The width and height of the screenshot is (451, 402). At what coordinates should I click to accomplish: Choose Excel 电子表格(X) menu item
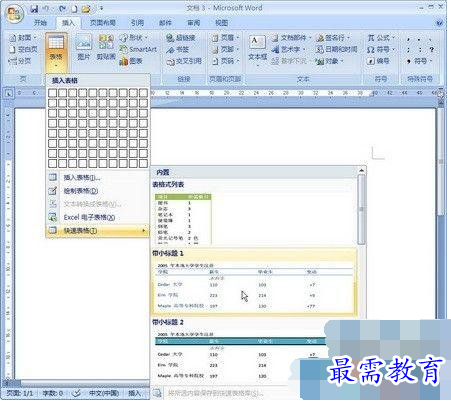point(97,217)
